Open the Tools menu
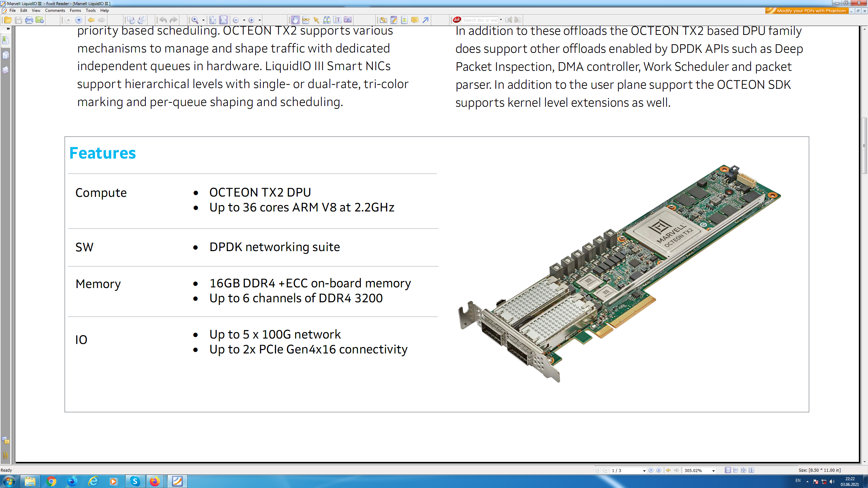 click(91, 11)
